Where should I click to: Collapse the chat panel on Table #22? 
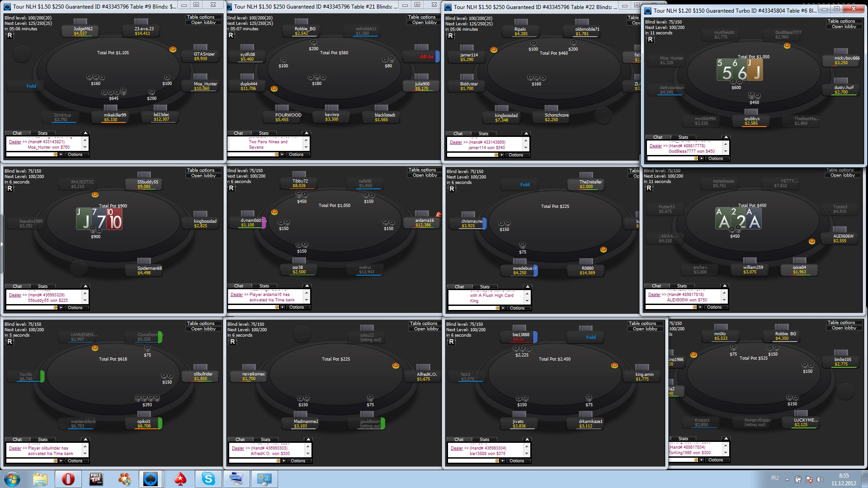point(526,134)
